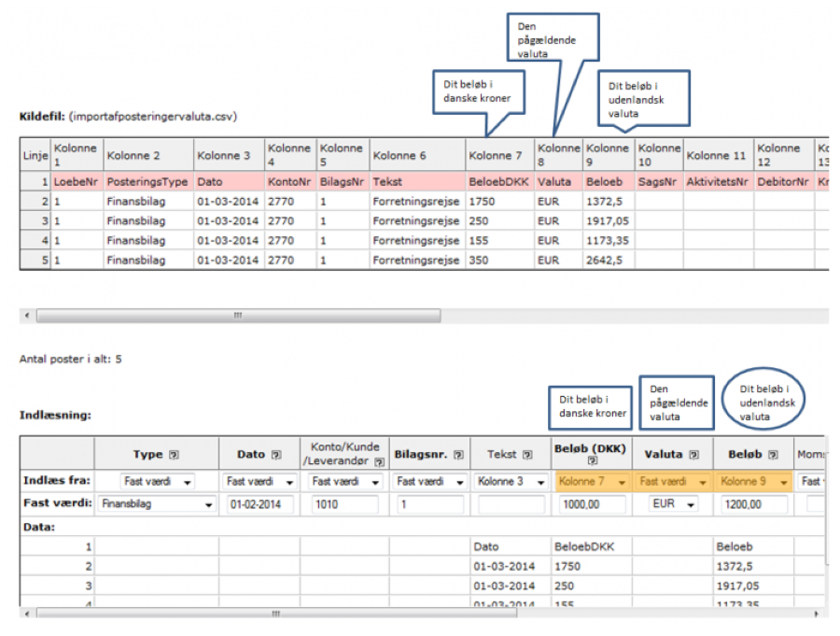Open help icon for Konto/Kunde/Leverandør
The image size is (840, 636).
click(x=379, y=462)
